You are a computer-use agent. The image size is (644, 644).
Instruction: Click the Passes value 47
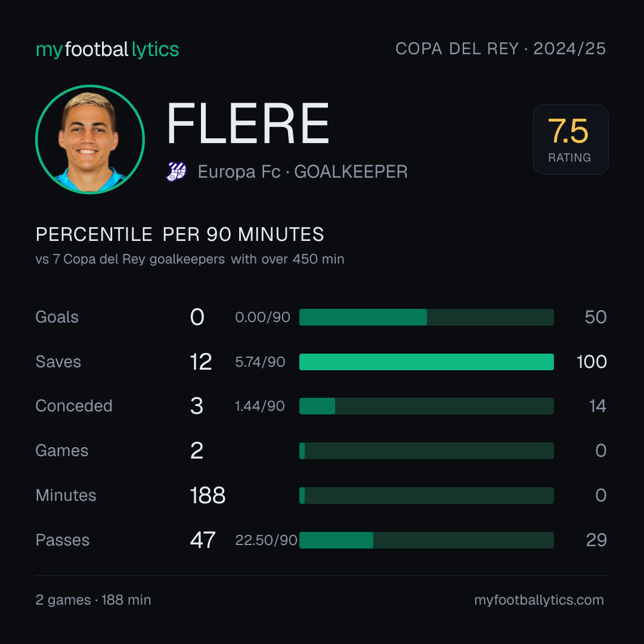point(203,540)
